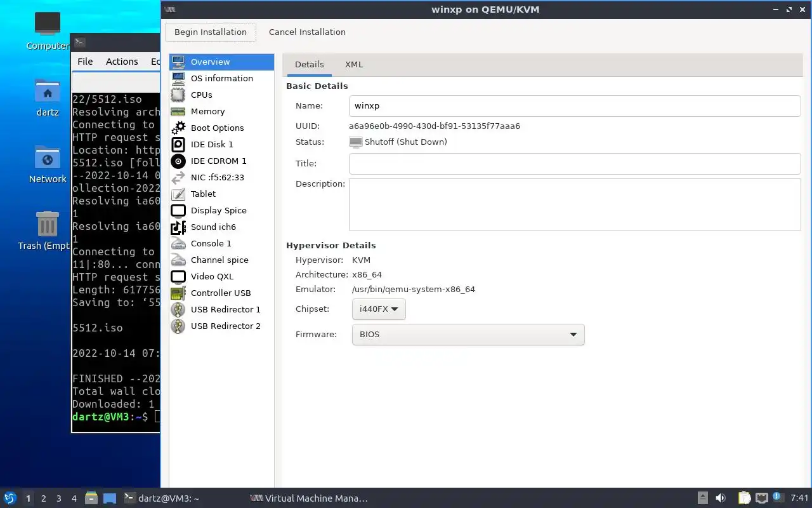Select Channel spice device icon
This screenshot has height=508, width=812.
coord(178,260)
